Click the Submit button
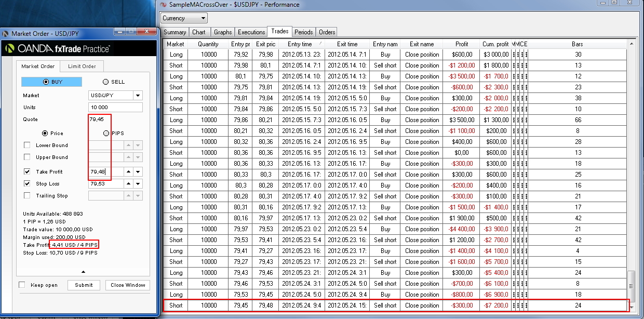The width and height of the screenshot is (644, 319). (84, 285)
